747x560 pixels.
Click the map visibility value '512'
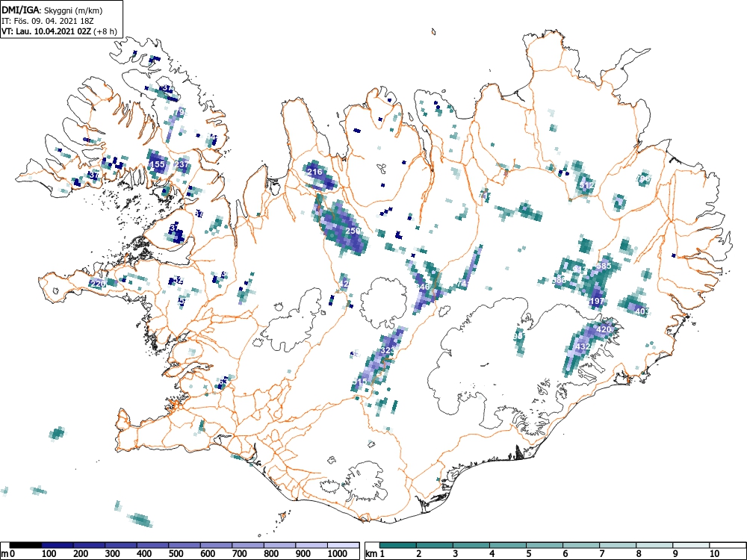click(587, 185)
